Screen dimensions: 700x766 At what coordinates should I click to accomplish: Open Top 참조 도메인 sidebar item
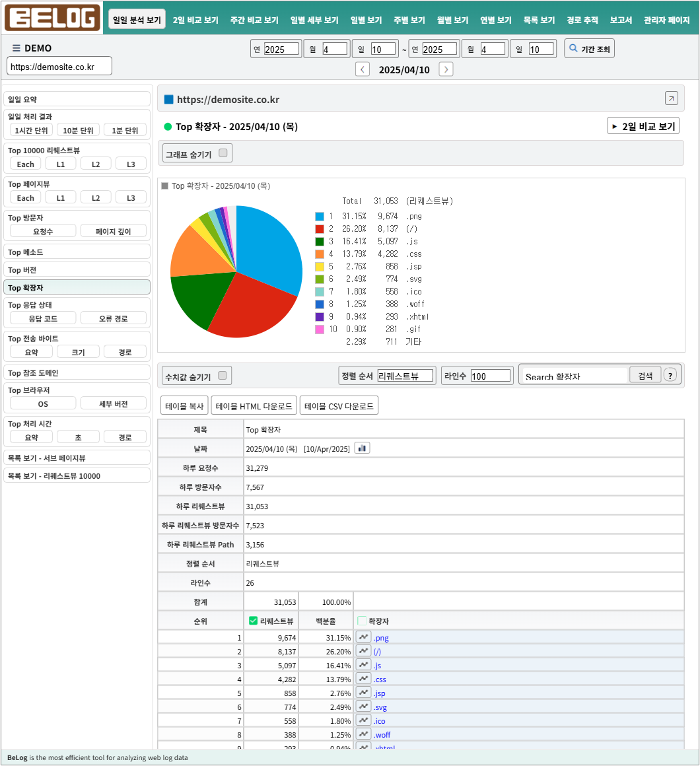click(x=77, y=372)
